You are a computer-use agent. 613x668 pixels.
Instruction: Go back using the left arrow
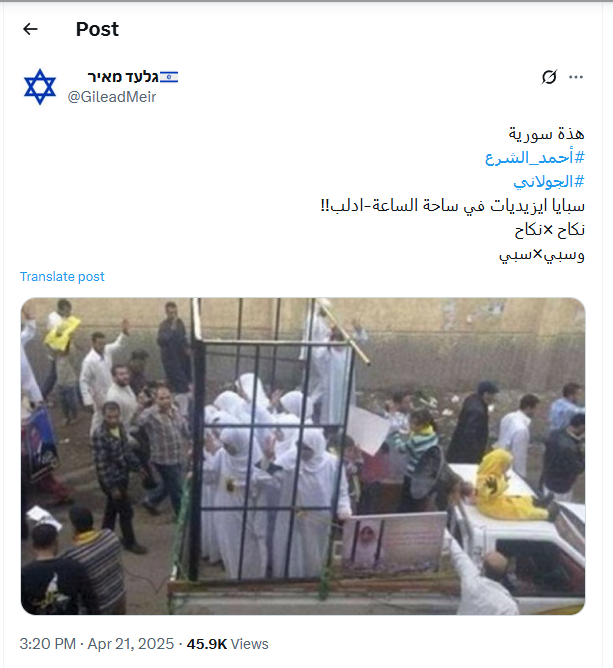pos(30,29)
